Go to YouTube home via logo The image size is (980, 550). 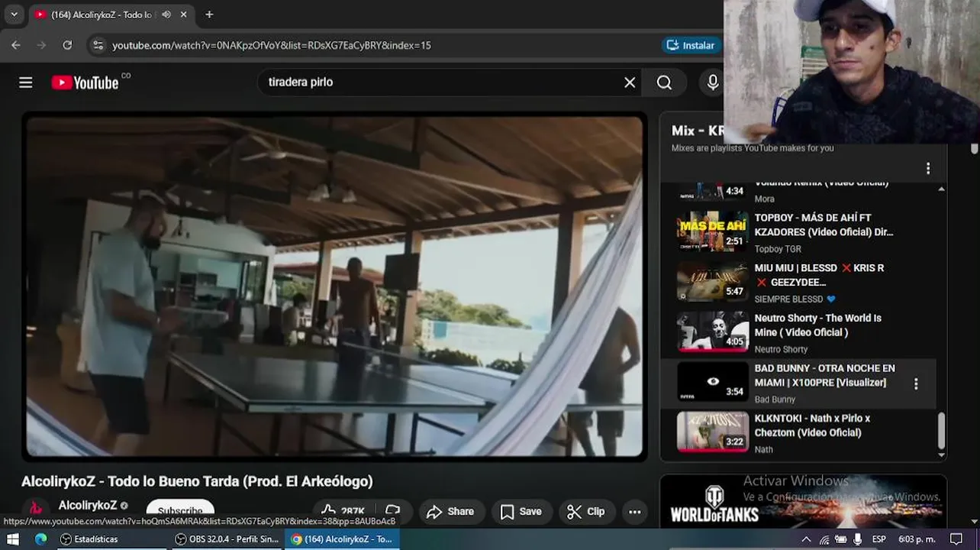pyautogui.click(x=85, y=82)
